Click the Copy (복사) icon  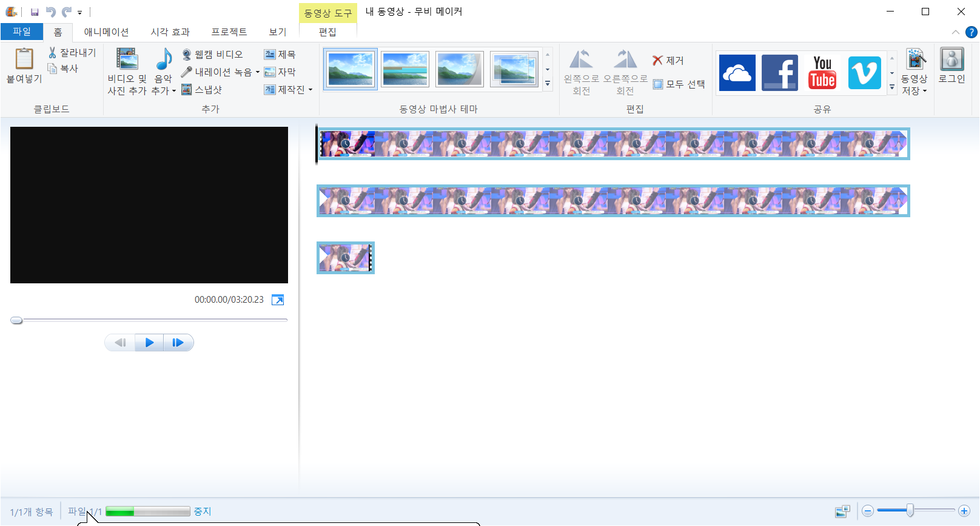point(53,69)
